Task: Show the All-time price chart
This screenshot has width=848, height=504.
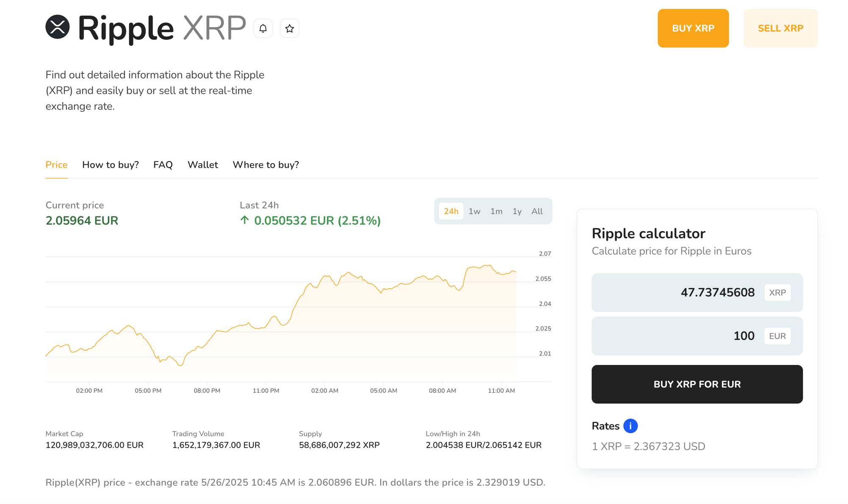Action: click(x=537, y=211)
